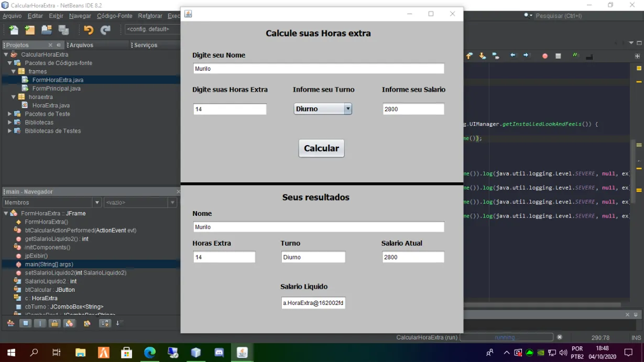Click next bookmark icon in editor toolbar
644x362 pixels.
coord(482,56)
